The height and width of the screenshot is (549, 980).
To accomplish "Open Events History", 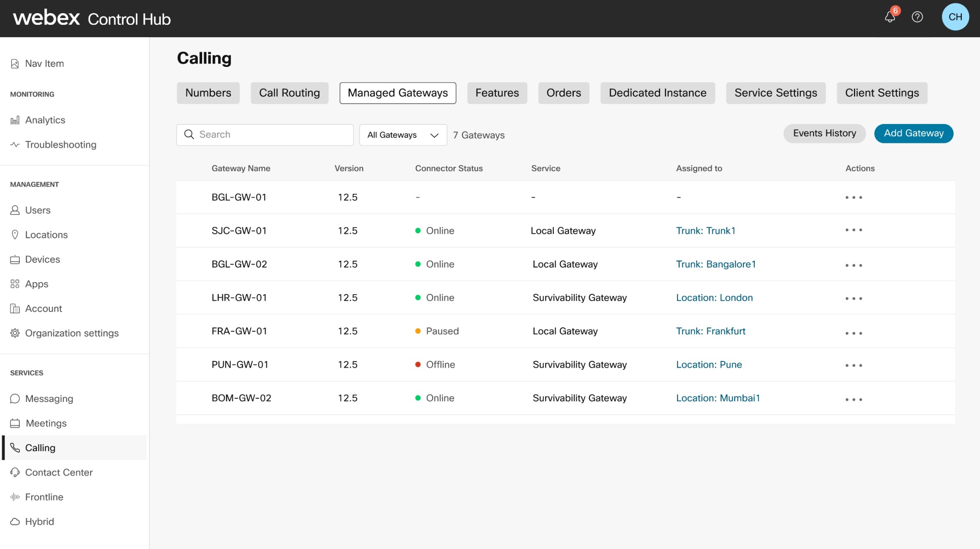I will click(x=824, y=133).
